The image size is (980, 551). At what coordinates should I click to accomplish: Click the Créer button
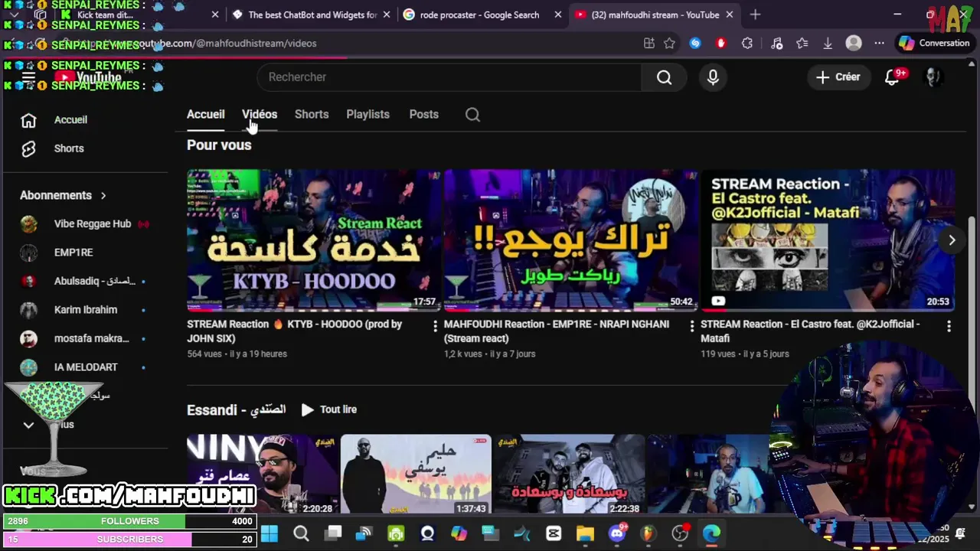(838, 77)
